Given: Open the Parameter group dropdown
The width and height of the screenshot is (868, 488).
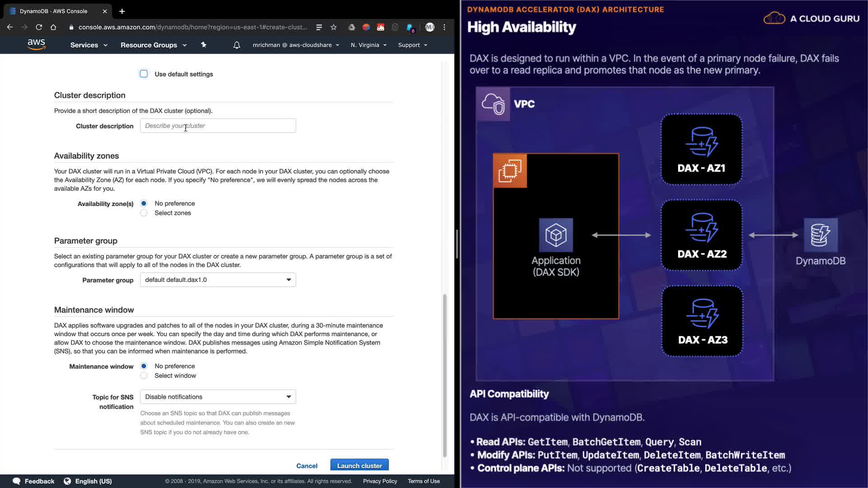Looking at the screenshot, I should click(x=218, y=280).
